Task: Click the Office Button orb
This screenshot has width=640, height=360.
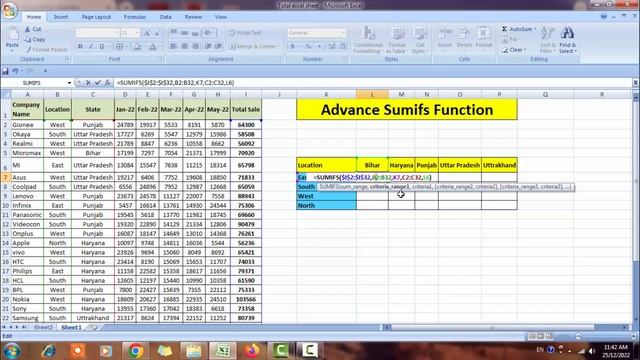Action: 9,10
